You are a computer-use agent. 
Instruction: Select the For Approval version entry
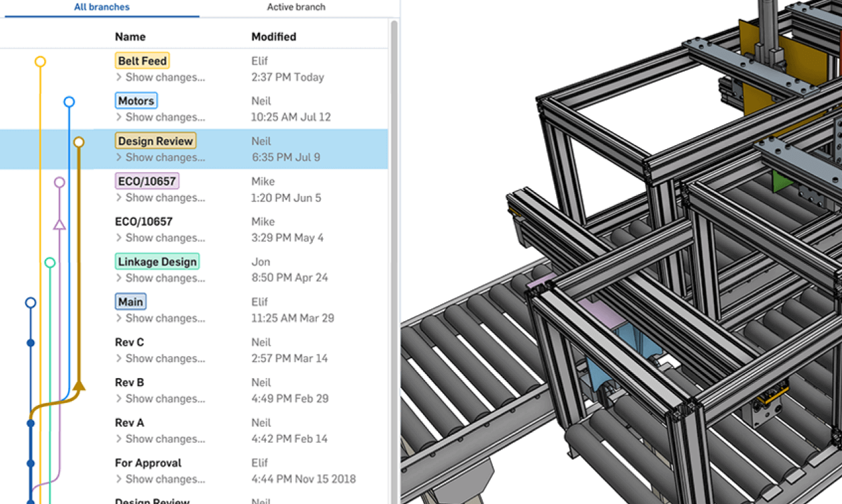click(148, 462)
